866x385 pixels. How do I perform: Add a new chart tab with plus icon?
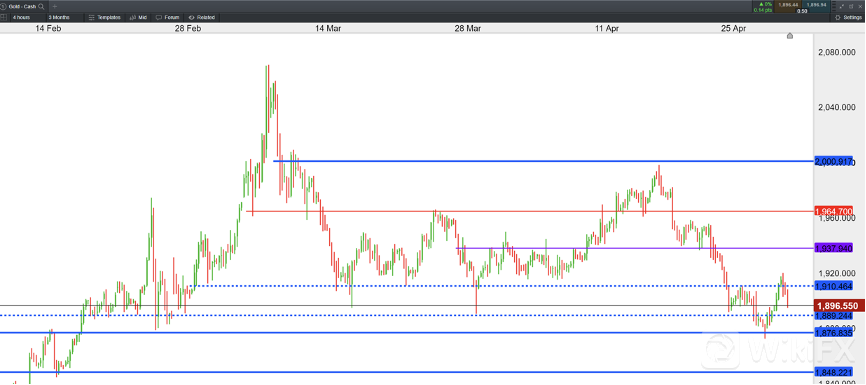(54, 6)
